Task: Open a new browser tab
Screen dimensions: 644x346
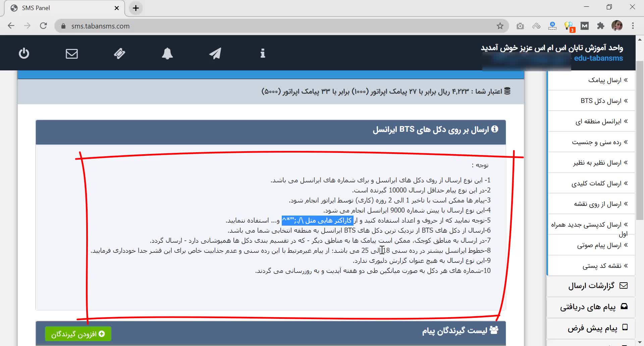Action: [x=136, y=8]
